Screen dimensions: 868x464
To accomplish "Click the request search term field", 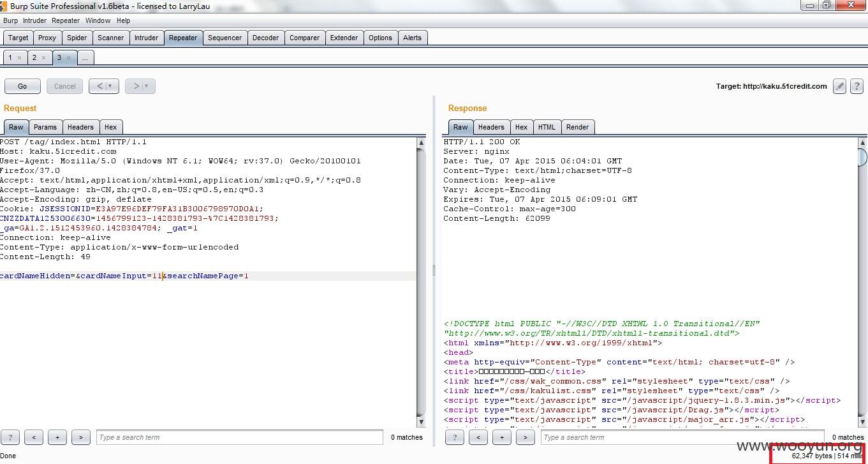I will click(x=240, y=437).
